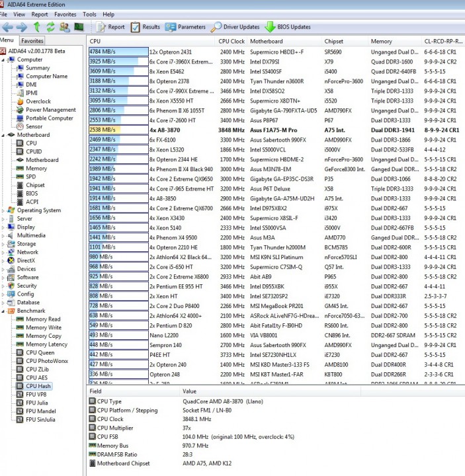Click the Report toolbar button
465x476 pixels.
110,27
